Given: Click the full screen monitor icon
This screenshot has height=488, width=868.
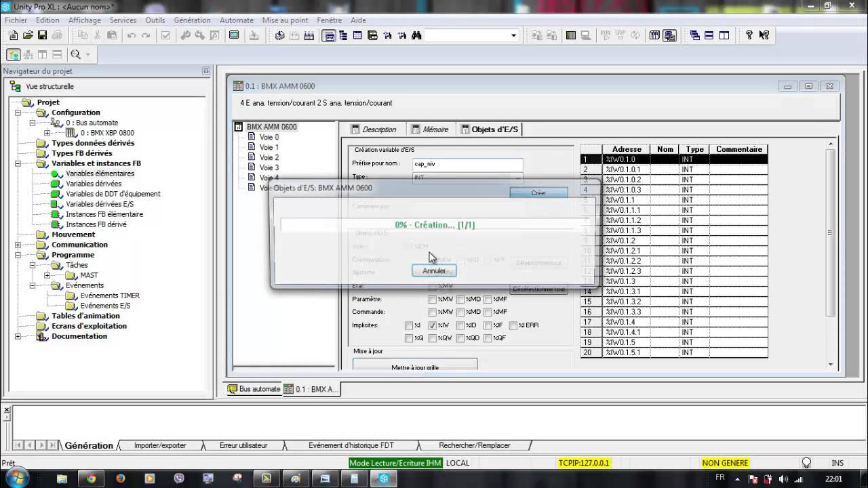Looking at the screenshot, I should click(x=234, y=35).
